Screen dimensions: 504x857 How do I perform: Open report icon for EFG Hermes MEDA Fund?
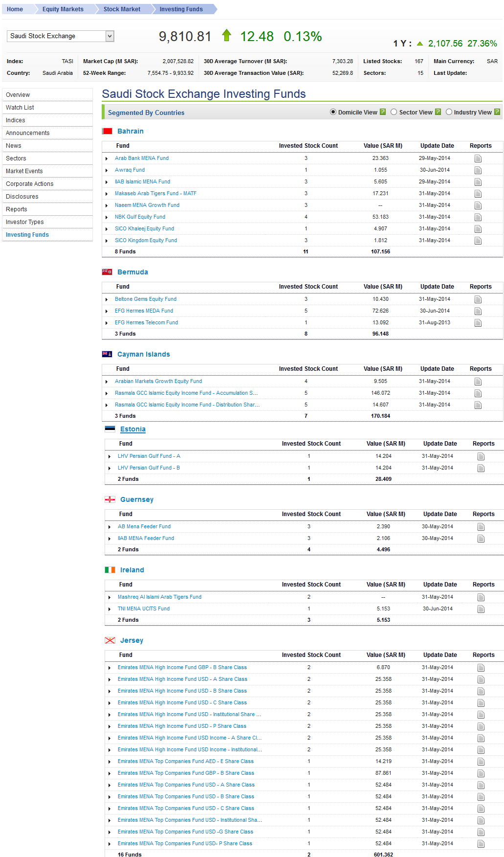(478, 311)
